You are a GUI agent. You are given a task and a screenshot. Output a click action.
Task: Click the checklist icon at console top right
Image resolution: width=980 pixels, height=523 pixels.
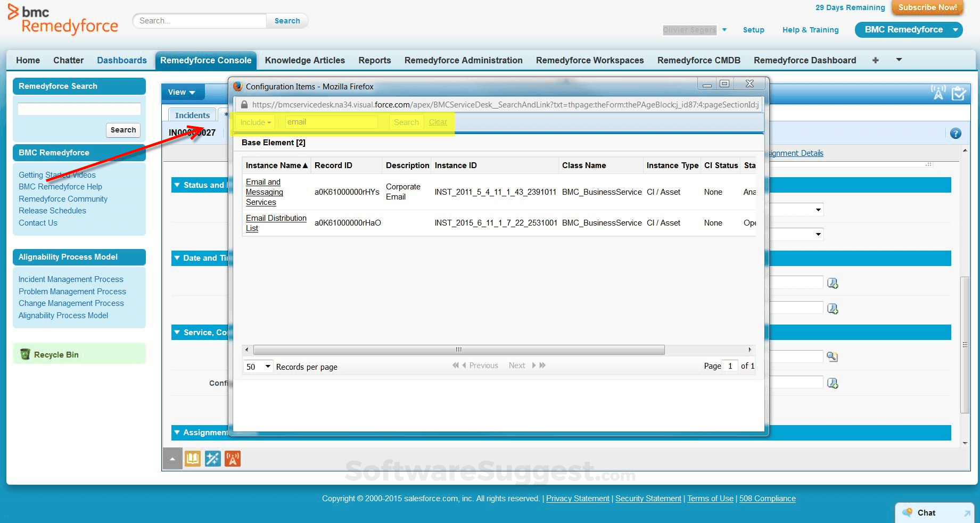tap(959, 93)
